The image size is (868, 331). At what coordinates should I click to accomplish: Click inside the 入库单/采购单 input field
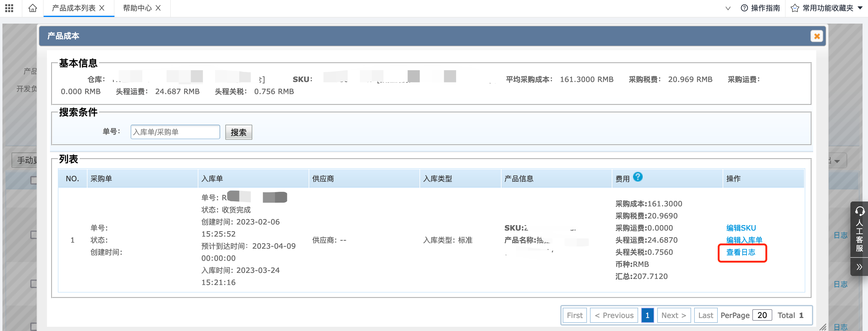175,132
